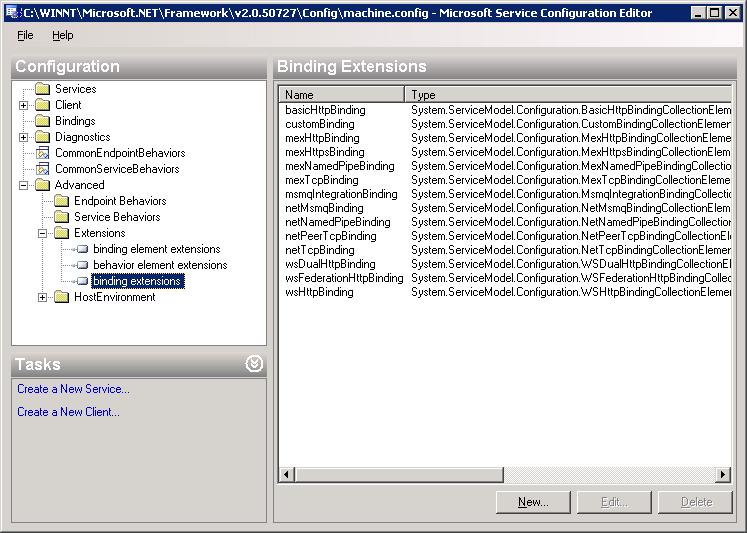Click the Bindings folder icon
Image resolution: width=747 pixels, height=533 pixels.
coord(42,121)
